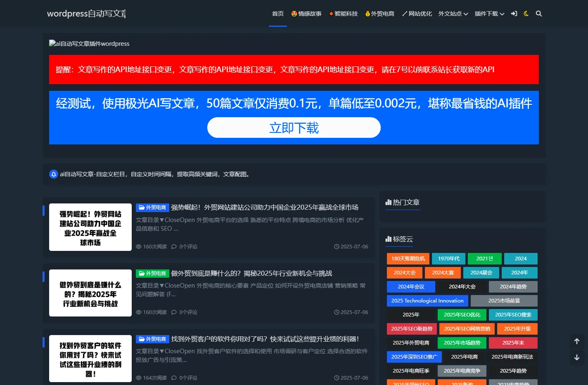The image size is (588, 385).
Task: Select the 2025年电商 tag
Action: point(465,357)
